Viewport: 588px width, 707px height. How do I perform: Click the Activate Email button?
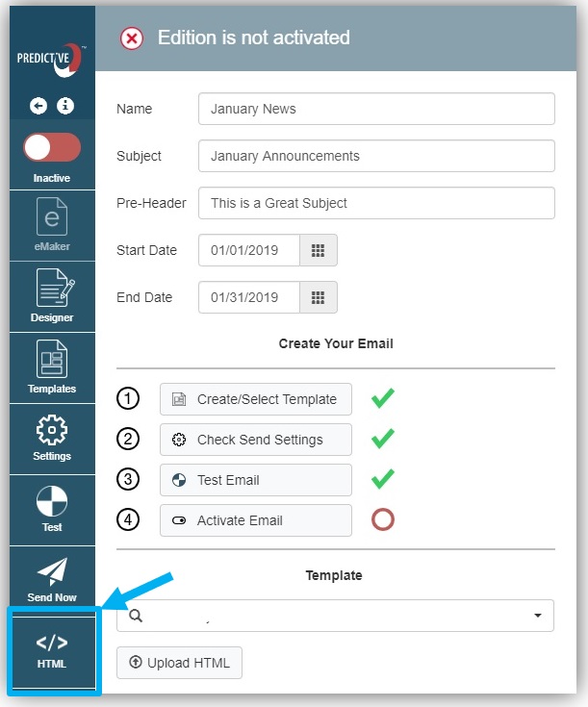point(256,520)
